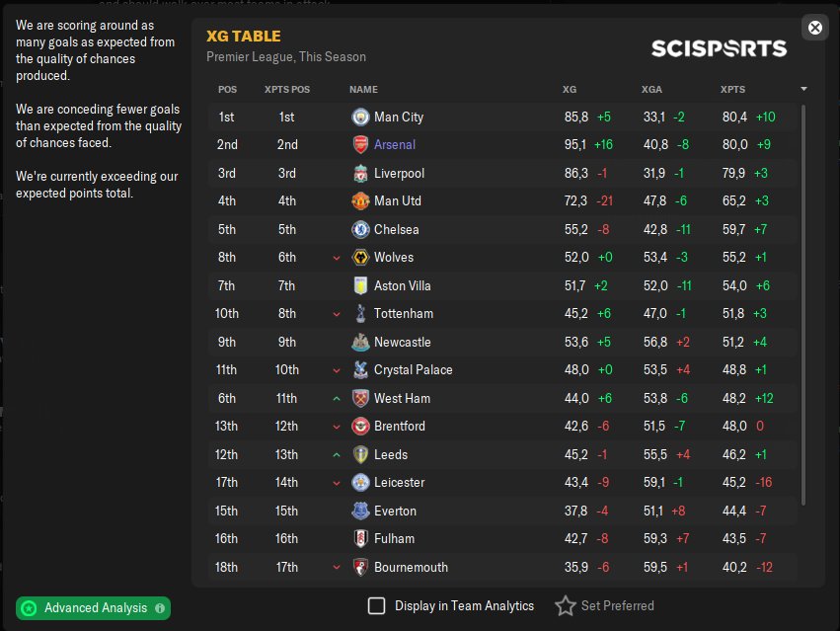This screenshot has width=840, height=631.
Task: Sort by XPTS POS column header
Action: 286,90
